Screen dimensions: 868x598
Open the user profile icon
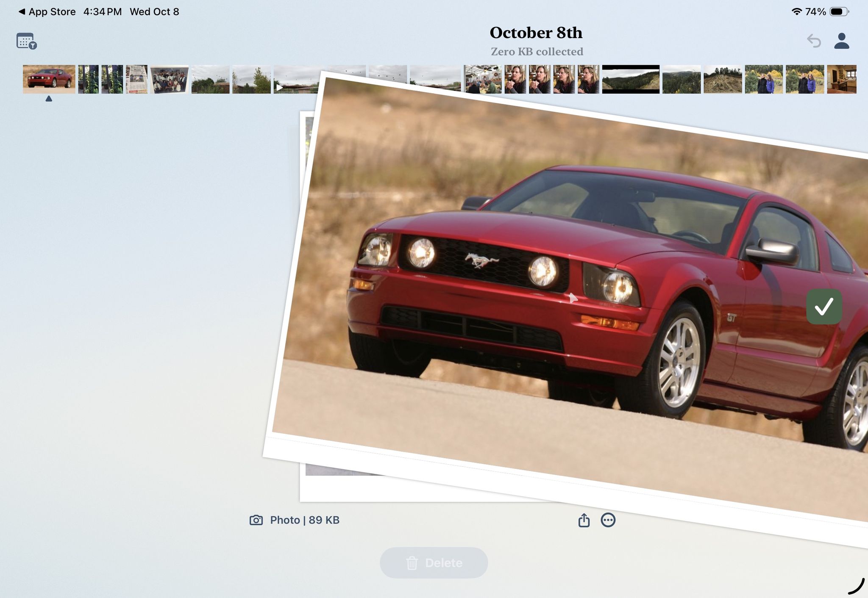[x=841, y=41]
